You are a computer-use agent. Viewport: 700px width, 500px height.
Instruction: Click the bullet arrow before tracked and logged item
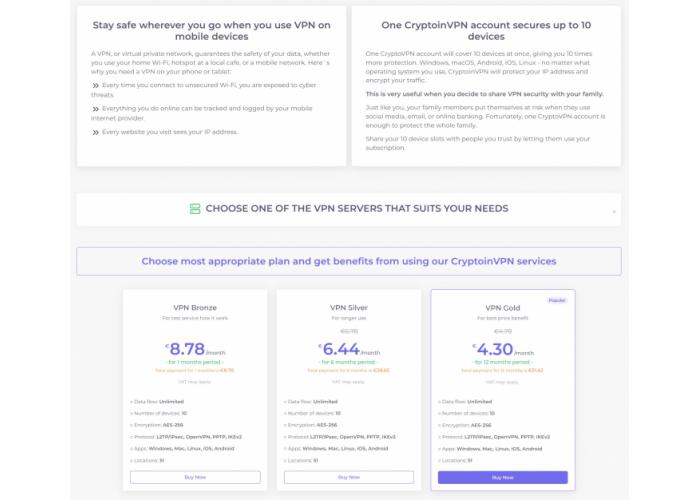point(96,109)
